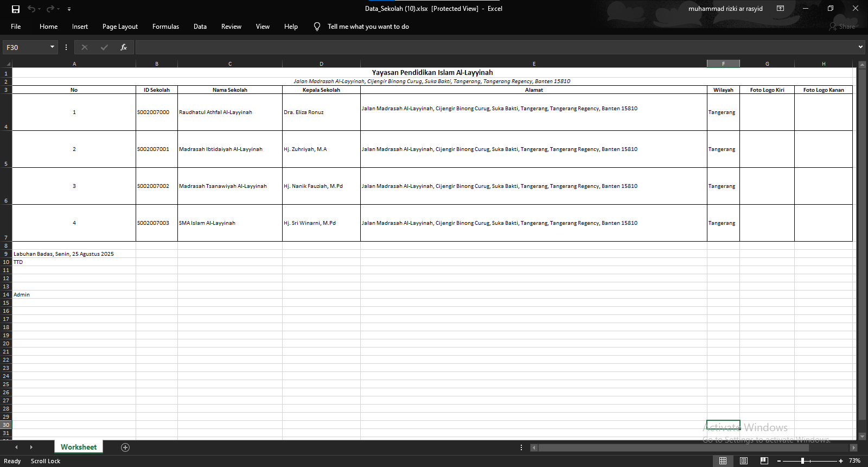
Task: Click the horizontal scrollbar thumb
Action: (673, 447)
